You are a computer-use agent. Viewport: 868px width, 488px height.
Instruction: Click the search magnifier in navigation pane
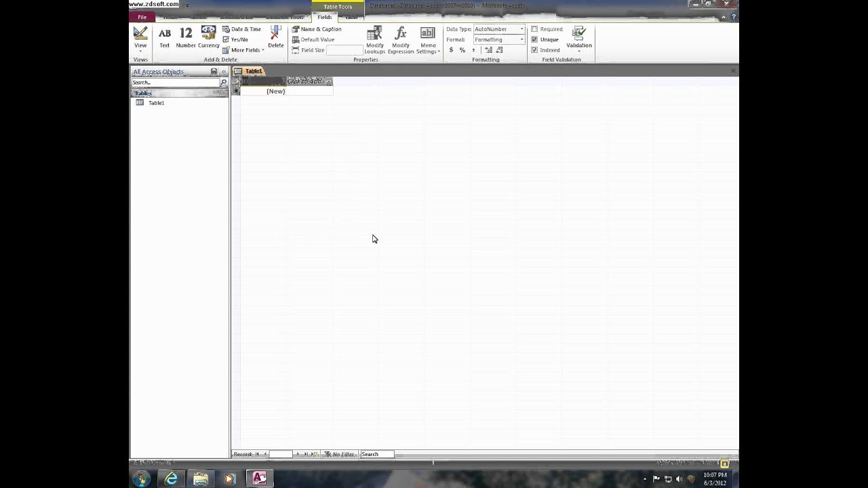[x=223, y=82]
